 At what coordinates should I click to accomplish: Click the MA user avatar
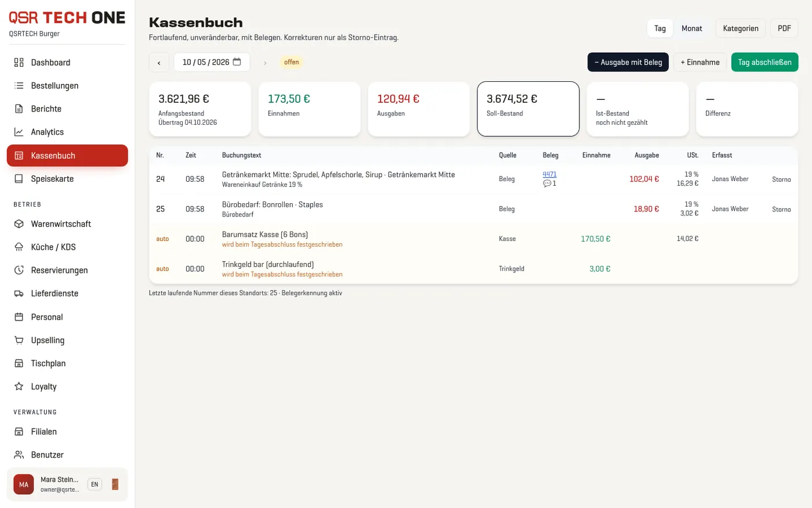(x=24, y=484)
